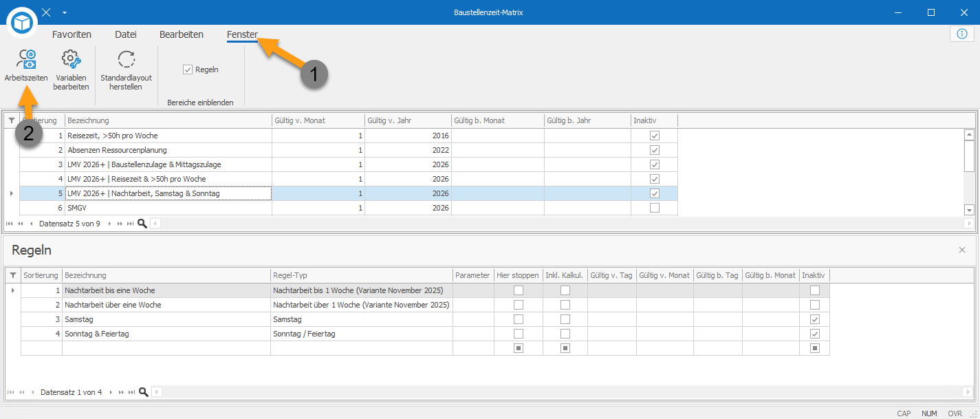The image size is (980, 419).
Task: Open the info help icon
Action: 961,34
